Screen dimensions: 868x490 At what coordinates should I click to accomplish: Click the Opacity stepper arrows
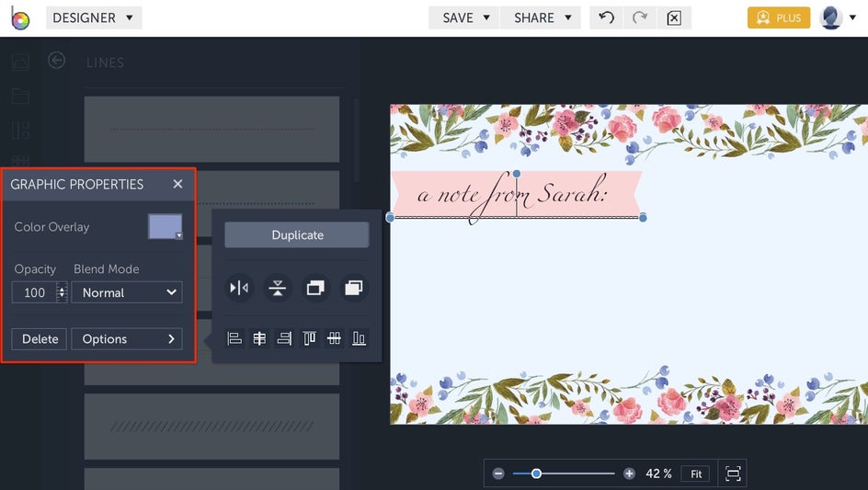tap(62, 292)
